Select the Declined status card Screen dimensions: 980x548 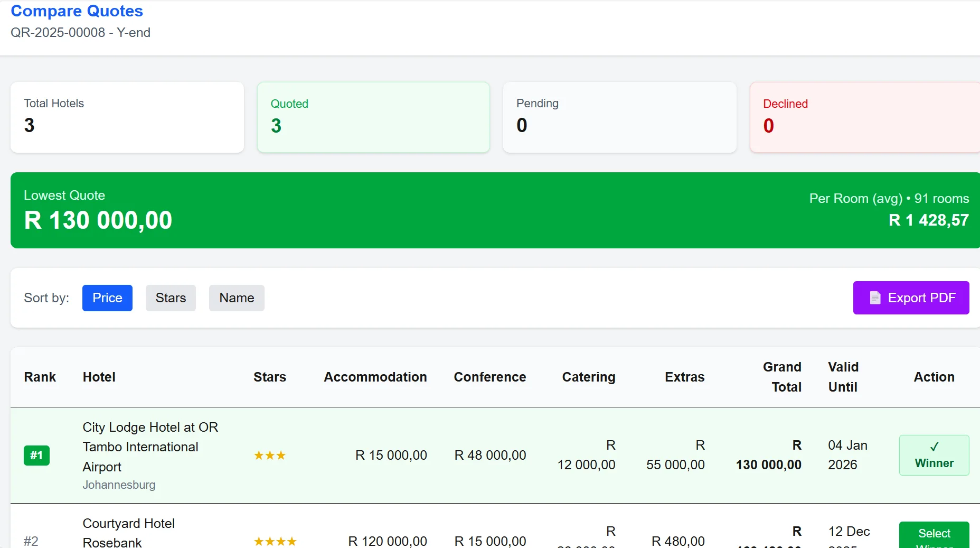pos(864,117)
